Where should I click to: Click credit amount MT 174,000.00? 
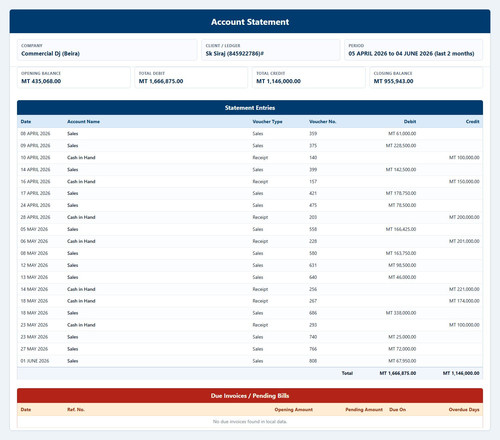[x=464, y=301]
